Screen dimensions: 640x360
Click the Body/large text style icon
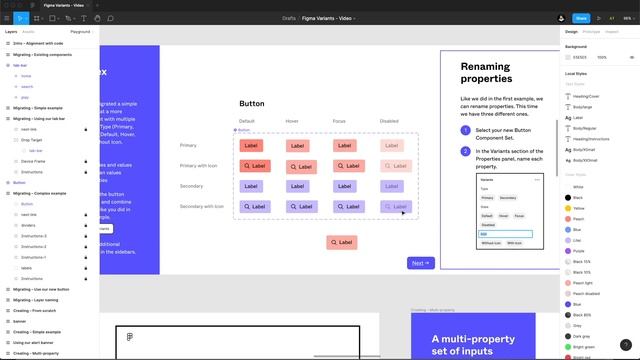click(x=568, y=107)
